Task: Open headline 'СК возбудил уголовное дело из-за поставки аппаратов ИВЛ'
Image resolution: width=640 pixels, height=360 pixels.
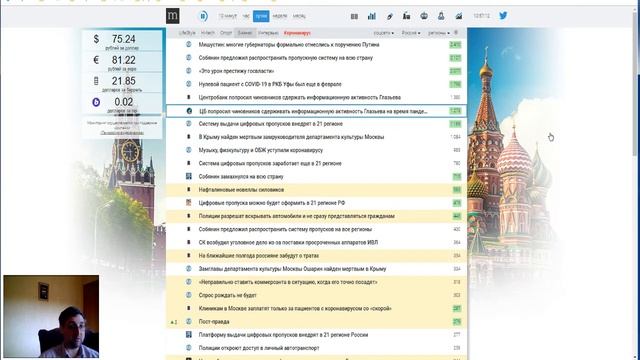Action: 288,242
